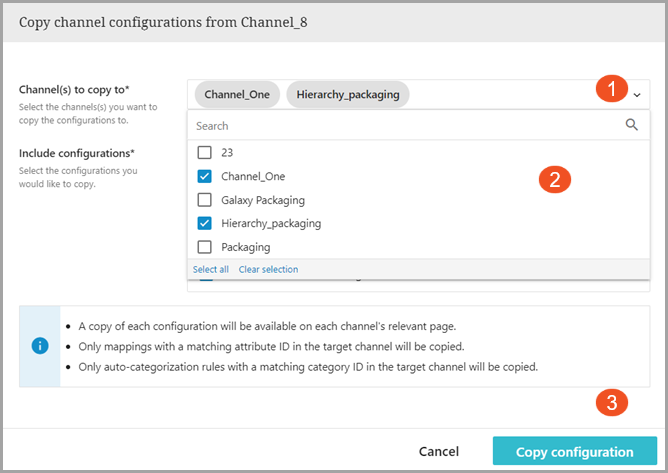Choose the Packaging option in the list
This screenshot has width=668, height=473.
pos(246,247)
